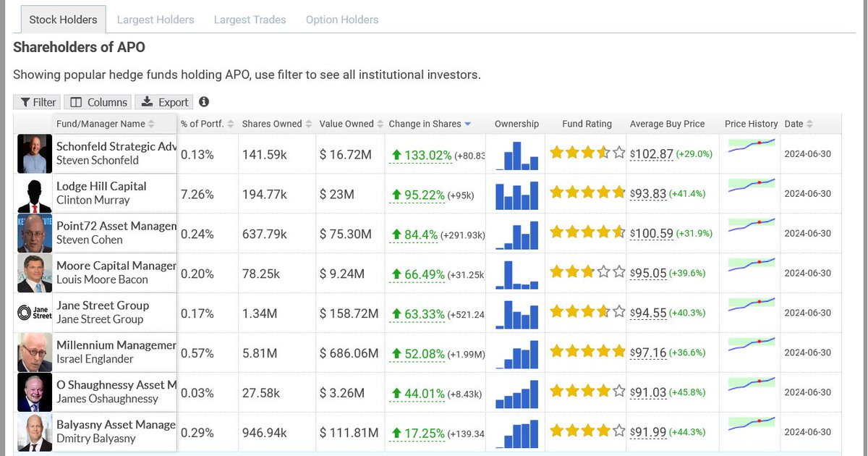
Task: Click the Date column sort arrows
Action: tap(809, 124)
